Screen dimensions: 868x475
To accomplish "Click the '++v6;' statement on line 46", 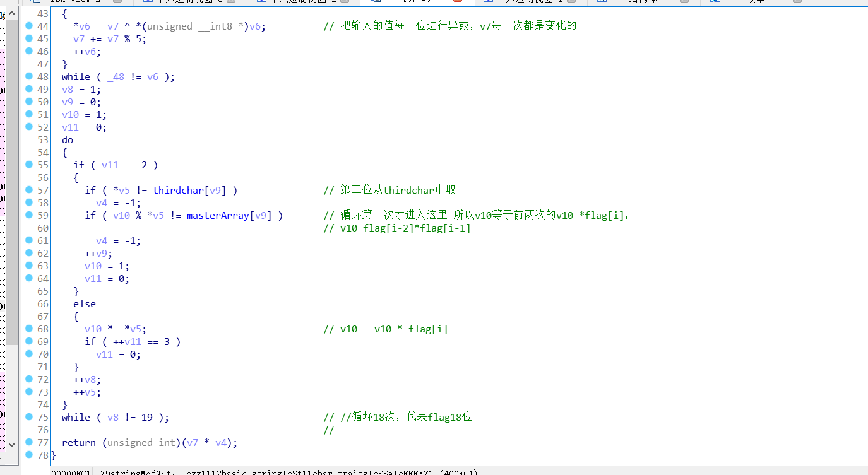I will pos(87,51).
